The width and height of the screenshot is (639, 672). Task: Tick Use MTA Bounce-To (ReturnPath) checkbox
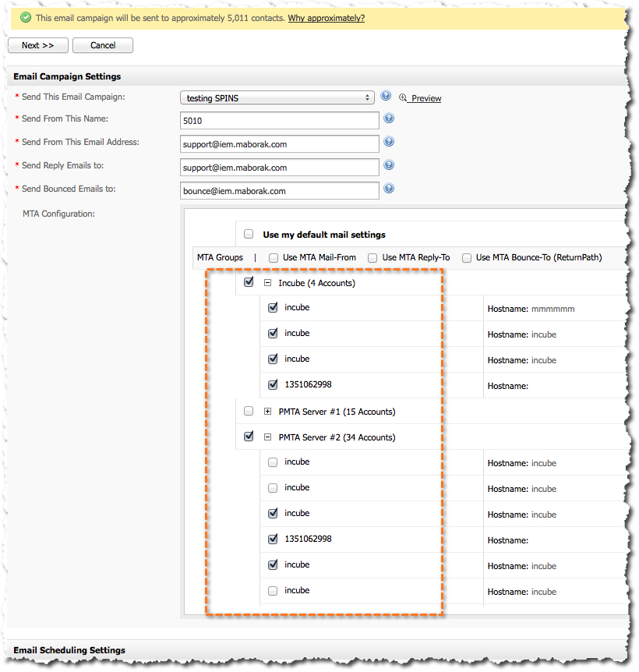467,257
